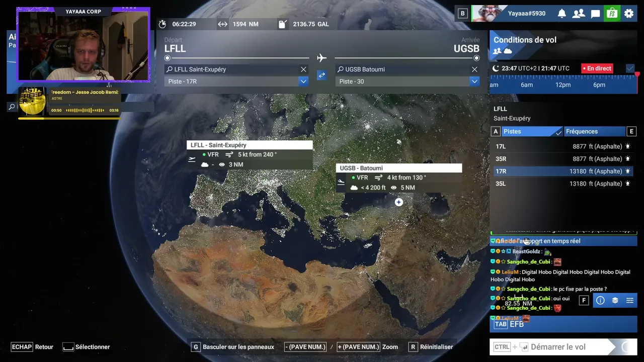
Task: Click the F key shortcut box
Action: (584, 300)
